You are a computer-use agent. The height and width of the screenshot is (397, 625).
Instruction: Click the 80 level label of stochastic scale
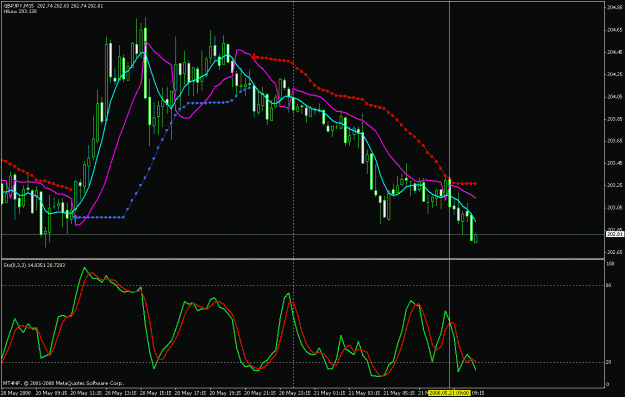pyautogui.click(x=609, y=285)
